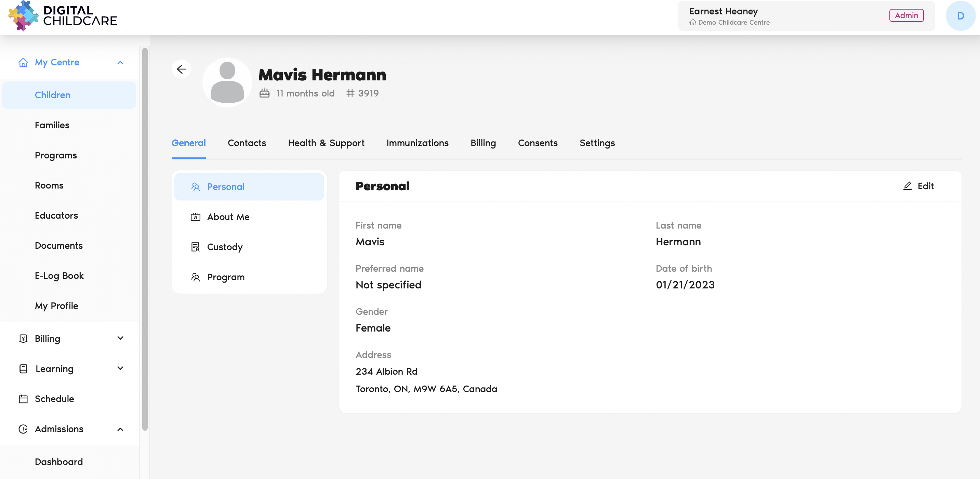Image resolution: width=980 pixels, height=479 pixels.
Task: Click the Digital Childcare puzzle logo
Action: (x=23, y=16)
